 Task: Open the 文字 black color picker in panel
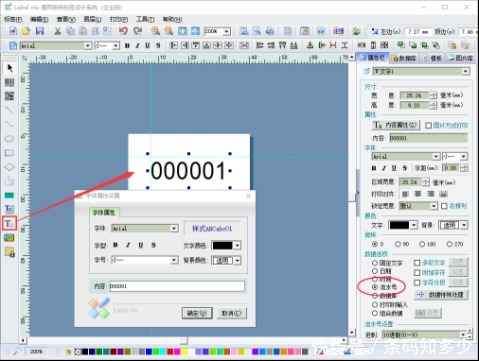click(414, 225)
